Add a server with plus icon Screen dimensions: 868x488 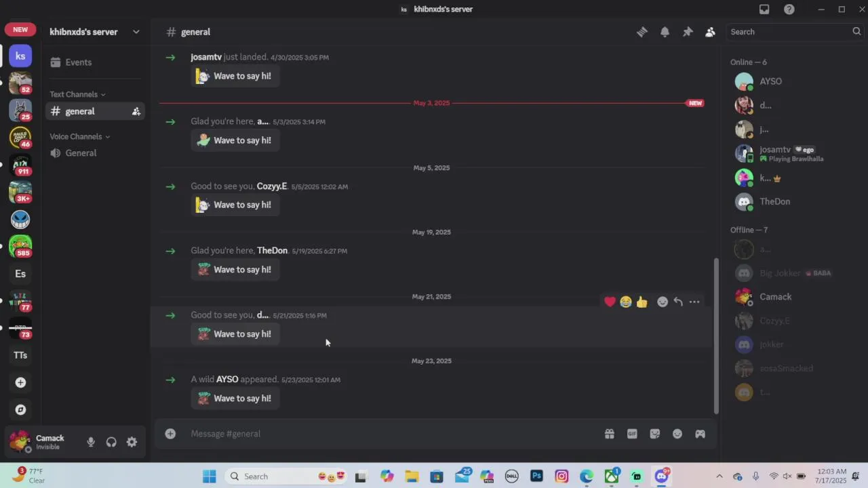click(x=20, y=382)
